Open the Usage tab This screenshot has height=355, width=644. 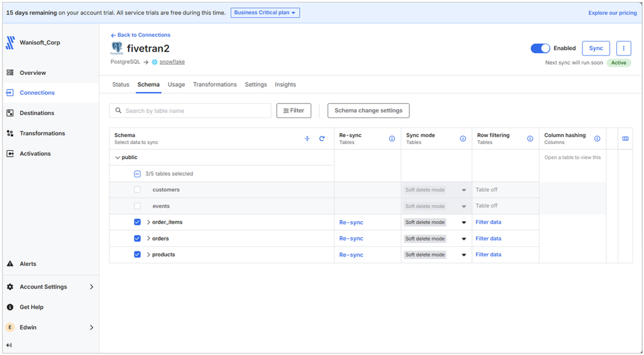pos(176,85)
